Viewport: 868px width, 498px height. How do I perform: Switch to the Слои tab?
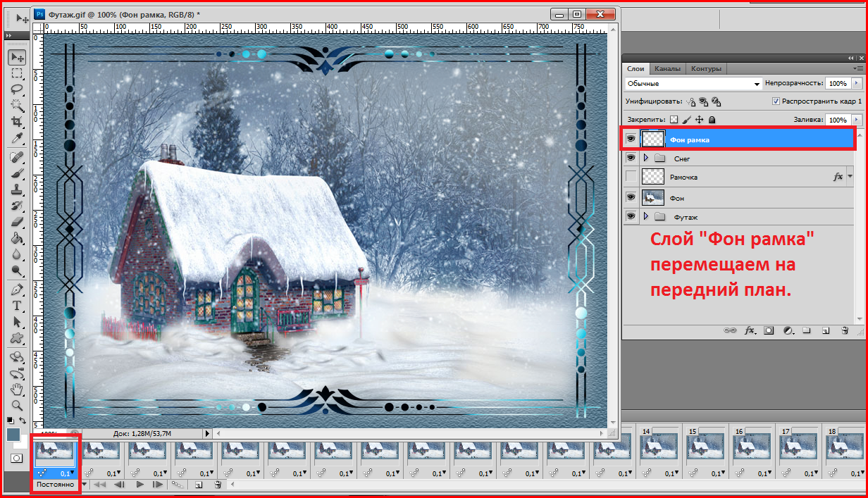point(635,68)
